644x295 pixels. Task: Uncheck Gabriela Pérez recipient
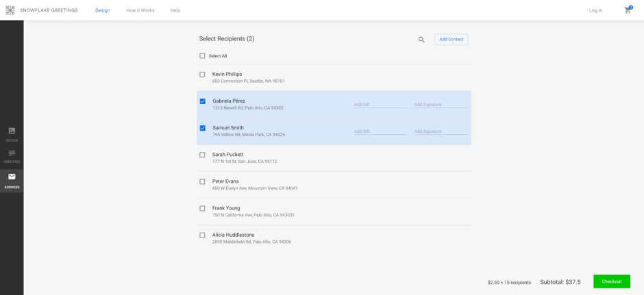[203, 101]
